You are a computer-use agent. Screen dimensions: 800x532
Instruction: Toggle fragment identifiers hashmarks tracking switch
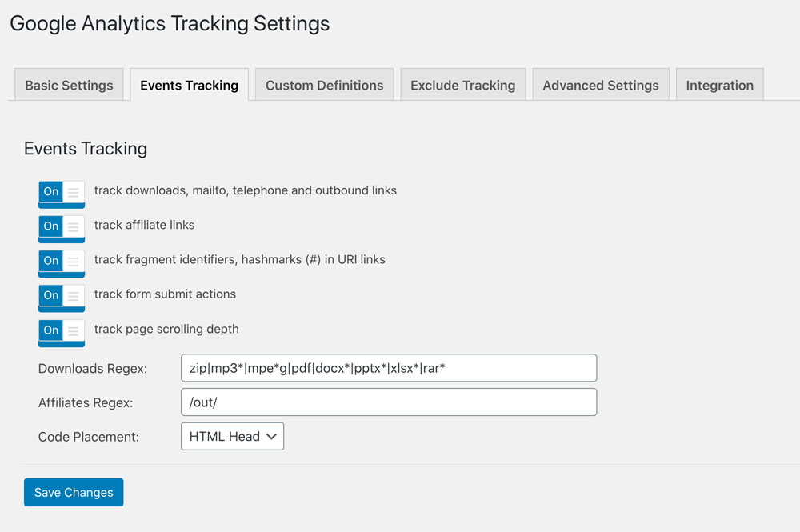click(x=62, y=263)
